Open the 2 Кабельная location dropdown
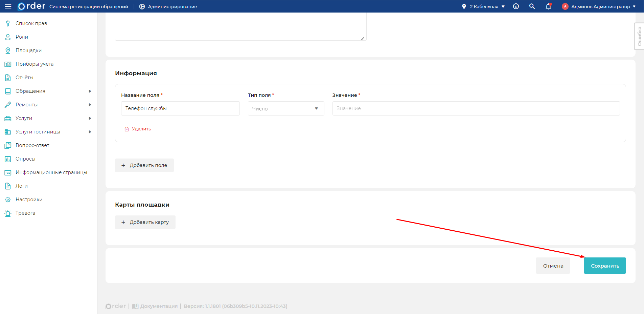The image size is (644, 314). (x=484, y=6)
